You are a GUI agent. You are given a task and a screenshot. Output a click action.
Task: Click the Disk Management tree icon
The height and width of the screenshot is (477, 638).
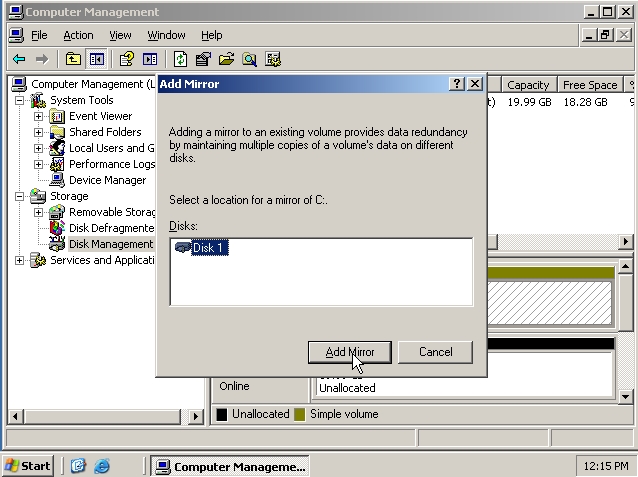point(57,244)
